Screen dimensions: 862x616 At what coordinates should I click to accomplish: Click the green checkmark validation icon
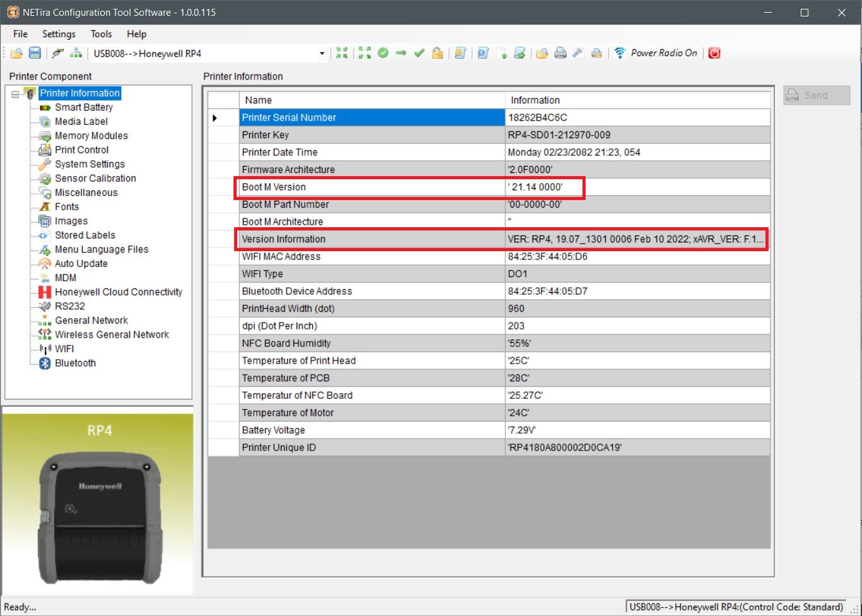click(x=418, y=53)
